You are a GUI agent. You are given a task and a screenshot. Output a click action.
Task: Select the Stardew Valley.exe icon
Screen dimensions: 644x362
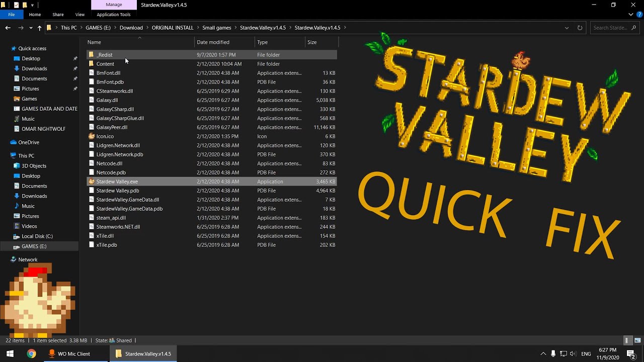tap(91, 182)
